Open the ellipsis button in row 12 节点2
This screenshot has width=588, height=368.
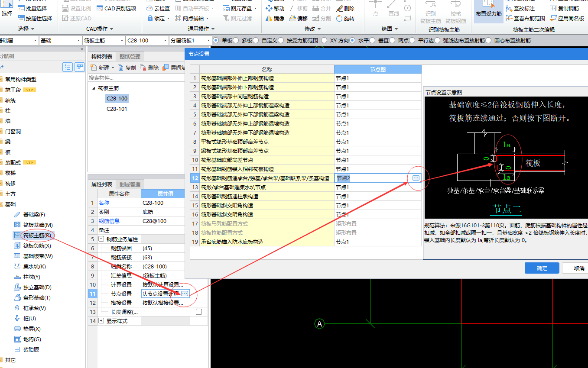[x=416, y=178]
